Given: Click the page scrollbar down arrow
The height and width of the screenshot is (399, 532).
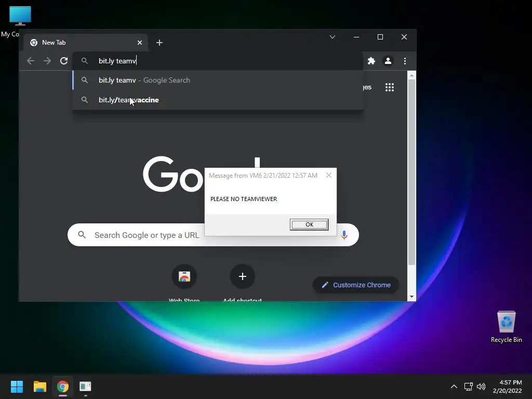Looking at the screenshot, I should [x=411, y=297].
